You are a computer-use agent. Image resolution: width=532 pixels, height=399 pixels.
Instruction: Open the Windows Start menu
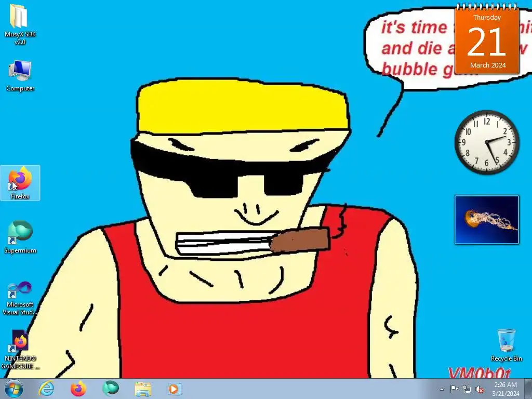click(x=14, y=389)
